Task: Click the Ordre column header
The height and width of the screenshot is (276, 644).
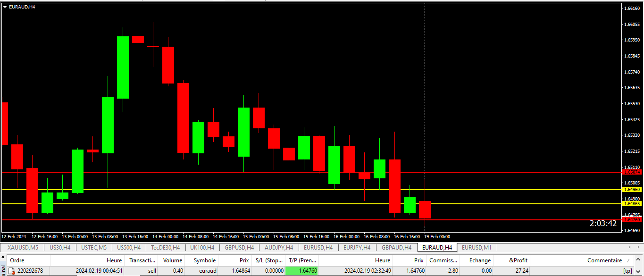Action: pyautogui.click(x=17, y=260)
